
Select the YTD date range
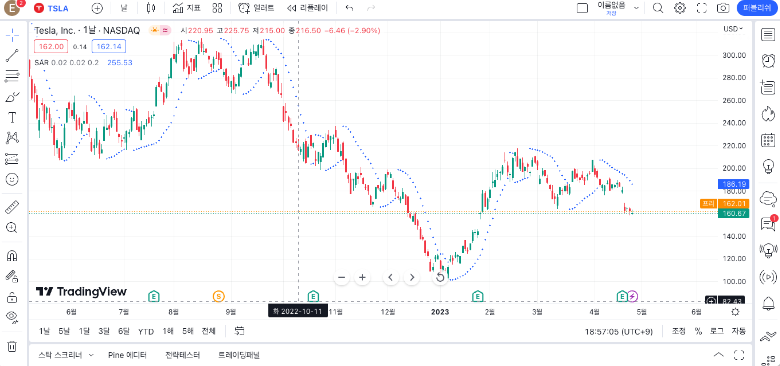146,331
